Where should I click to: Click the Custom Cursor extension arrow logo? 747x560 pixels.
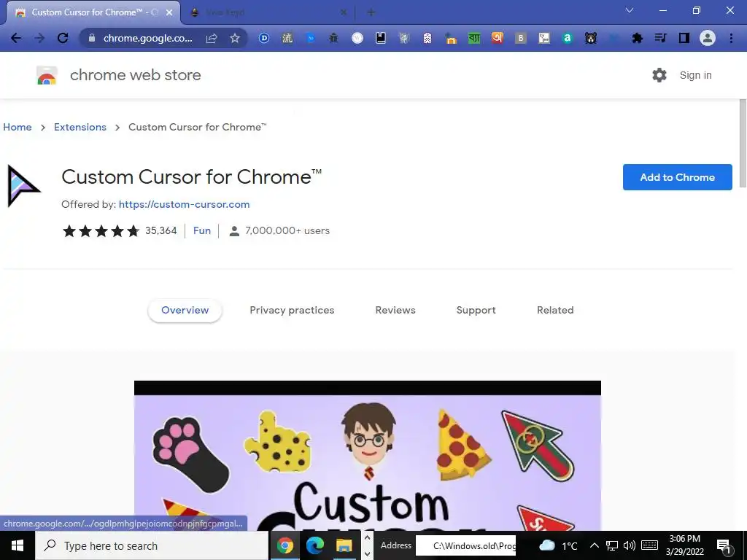point(23,186)
